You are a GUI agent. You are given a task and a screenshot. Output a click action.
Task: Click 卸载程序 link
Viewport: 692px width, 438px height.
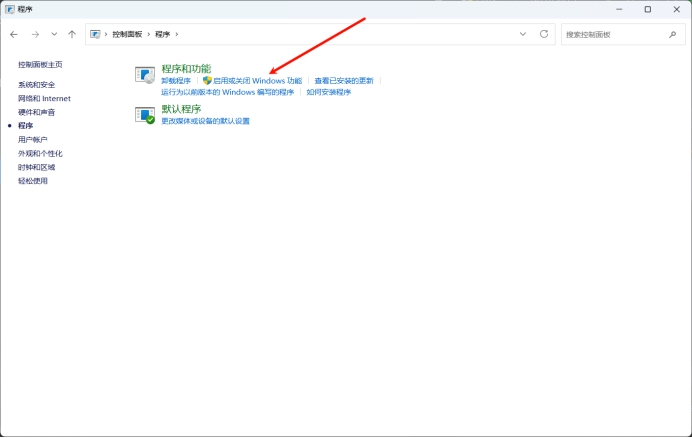(176, 81)
